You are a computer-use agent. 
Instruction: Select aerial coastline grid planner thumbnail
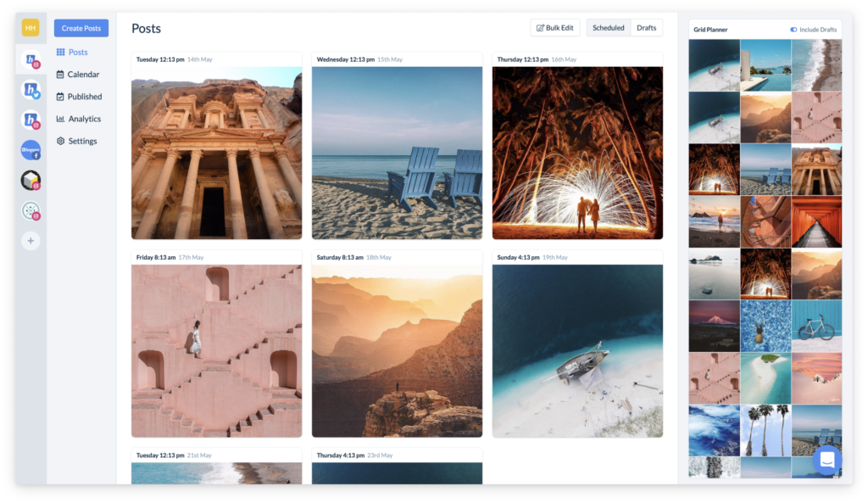(x=816, y=64)
